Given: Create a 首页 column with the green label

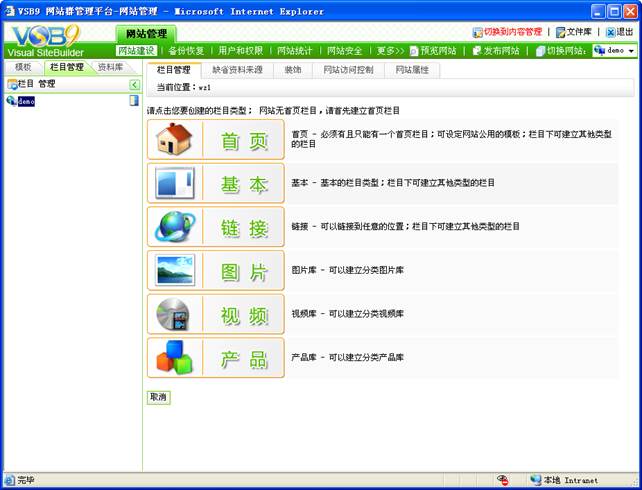Looking at the screenshot, I should [x=244, y=142].
